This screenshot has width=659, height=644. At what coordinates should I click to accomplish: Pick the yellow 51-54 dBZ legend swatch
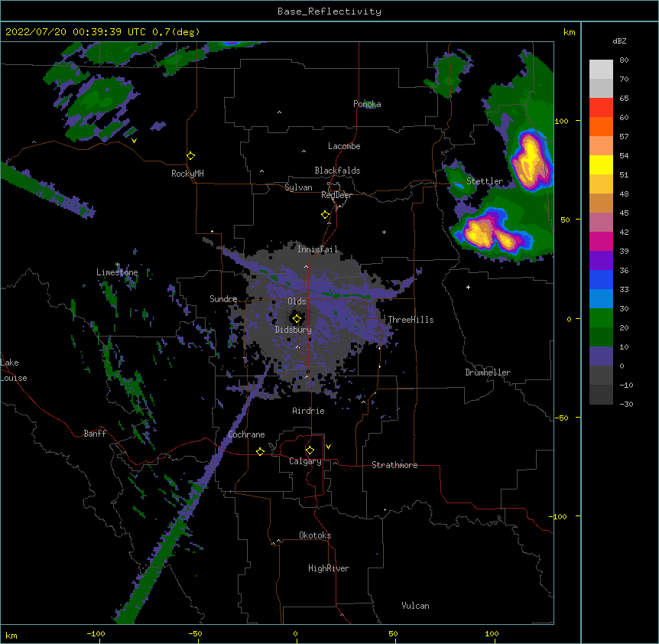[x=601, y=164]
